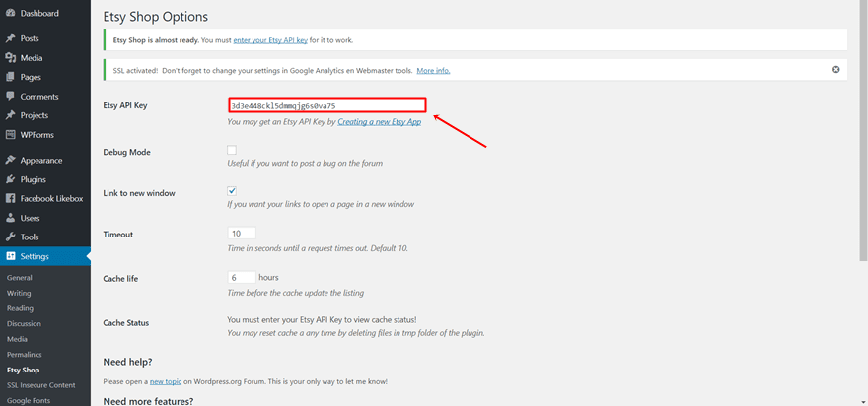The height and width of the screenshot is (406, 868).
Task: Click the Facebook Likebox icon
Action: pyautogui.click(x=10, y=199)
